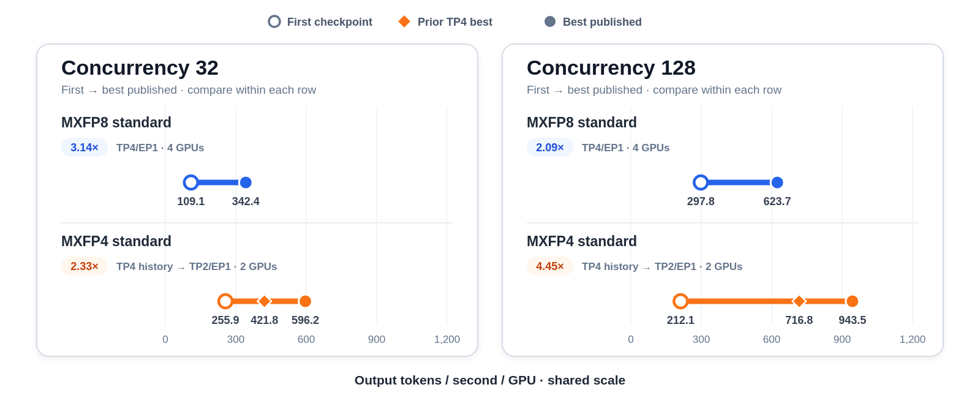Select the hollow blue marker at 109.1

191,182
